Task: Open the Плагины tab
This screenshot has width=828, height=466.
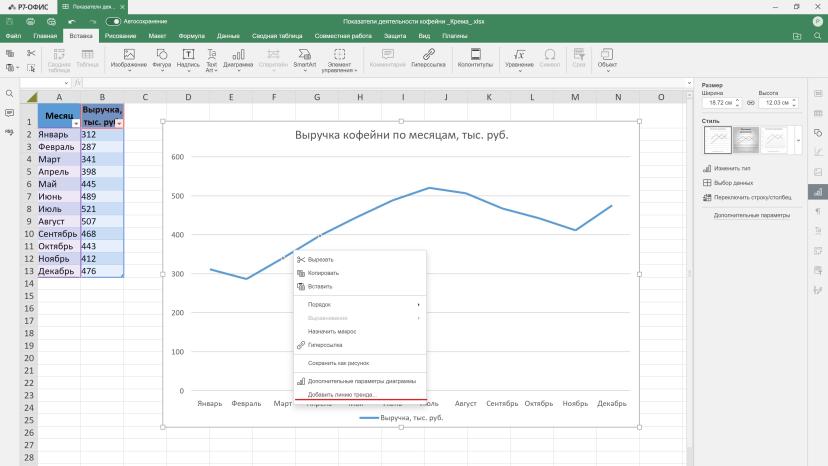Action: [455, 36]
